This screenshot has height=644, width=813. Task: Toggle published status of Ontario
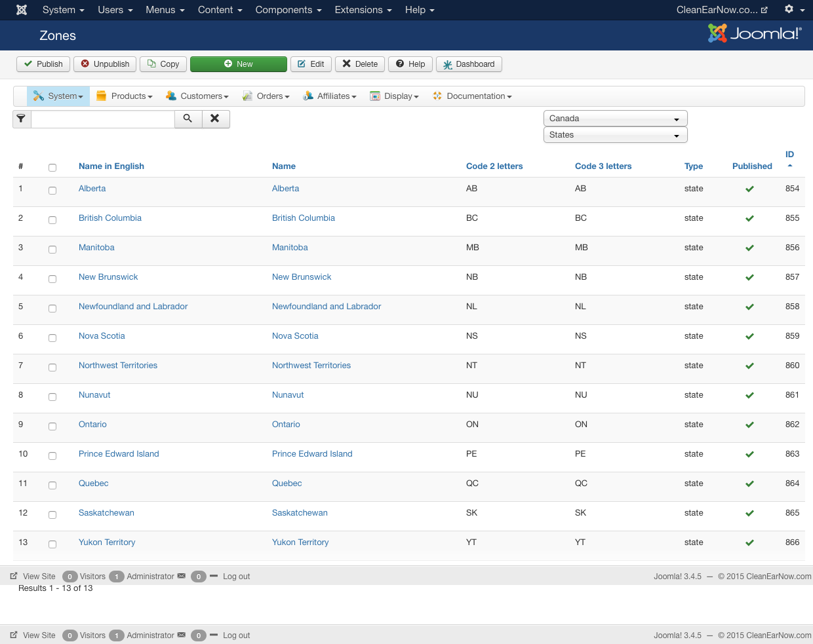[749, 425]
